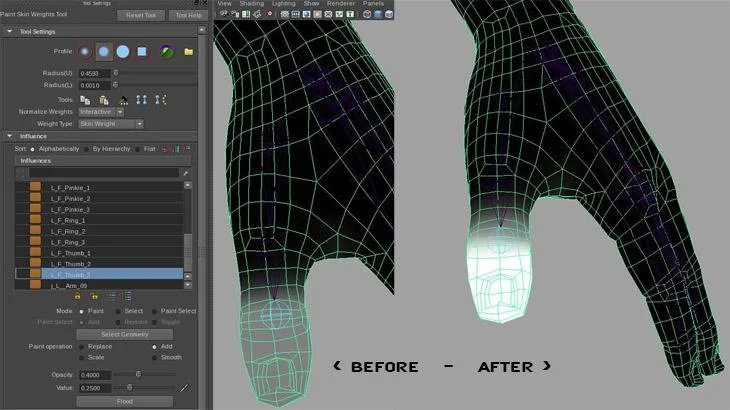730x410 pixels.
Task: Open the brush profile folder browser icon
Action: tap(189, 52)
